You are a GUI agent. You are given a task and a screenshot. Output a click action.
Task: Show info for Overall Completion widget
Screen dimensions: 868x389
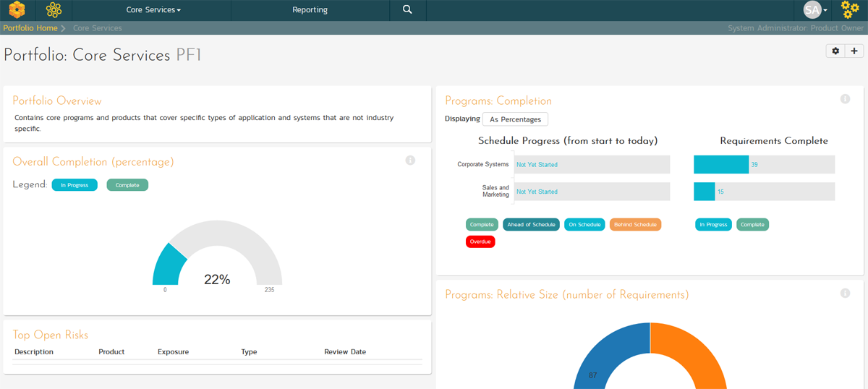click(x=410, y=161)
